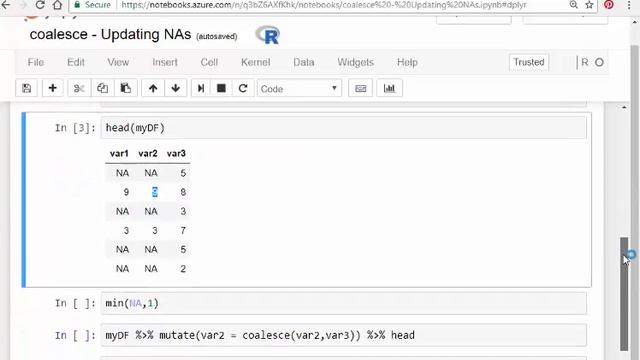Open the File menu

[36, 62]
